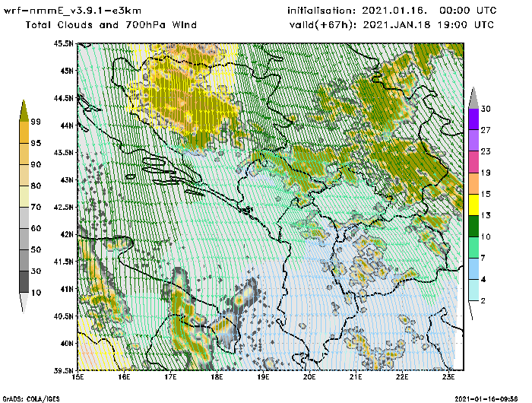Click the '43.5N' latitude label
This screenshot has width=532, height=403.
coord(63,152)
